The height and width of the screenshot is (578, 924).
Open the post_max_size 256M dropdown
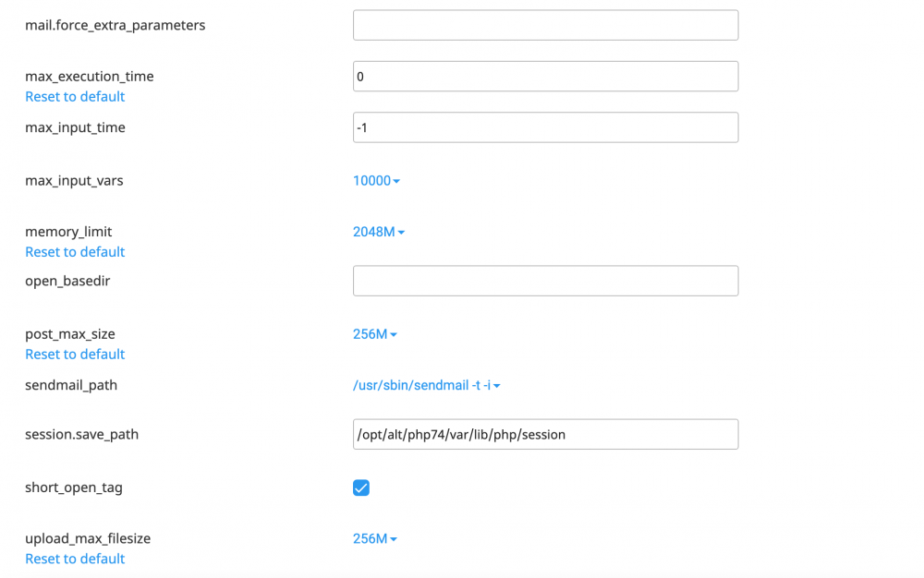point(375,334)
